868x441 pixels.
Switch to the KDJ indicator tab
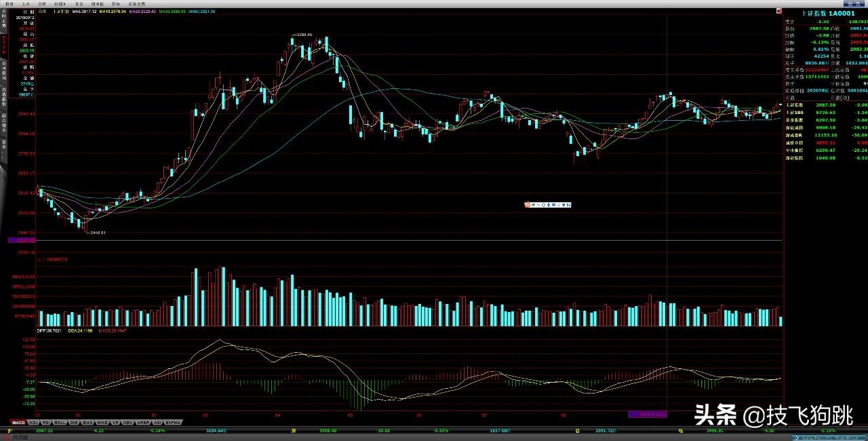34,423
